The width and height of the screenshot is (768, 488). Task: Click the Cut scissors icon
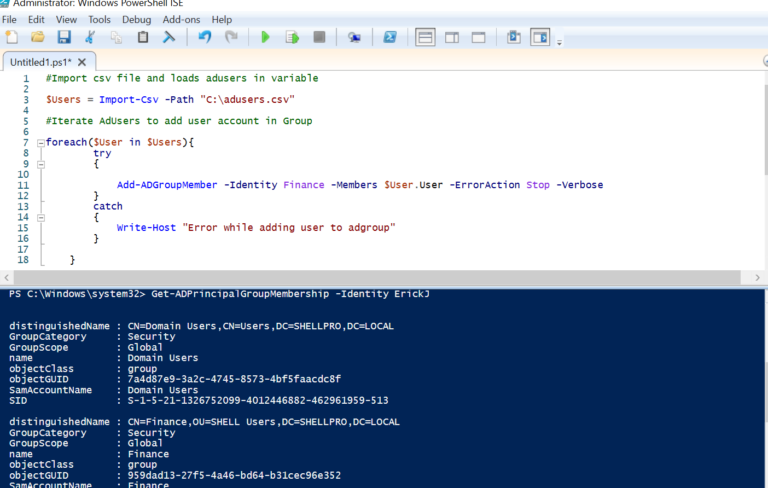pos(90,37)
